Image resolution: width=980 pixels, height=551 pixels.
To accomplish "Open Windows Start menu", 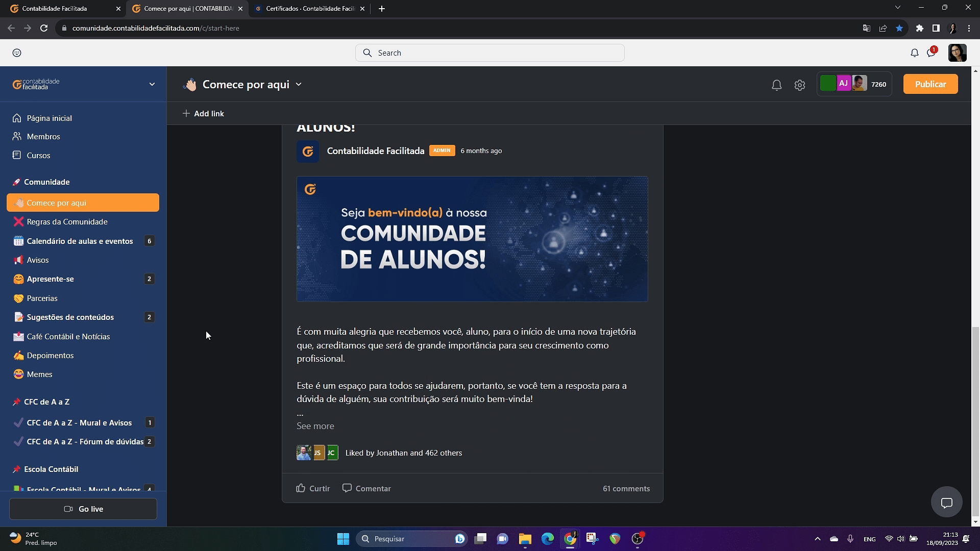I will [x=343, y=539].
